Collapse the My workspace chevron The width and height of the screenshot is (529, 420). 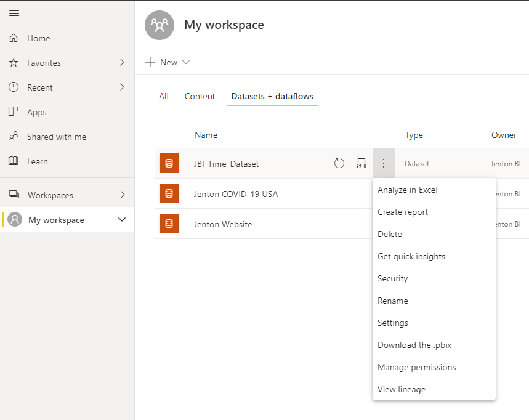pos(122,220)
